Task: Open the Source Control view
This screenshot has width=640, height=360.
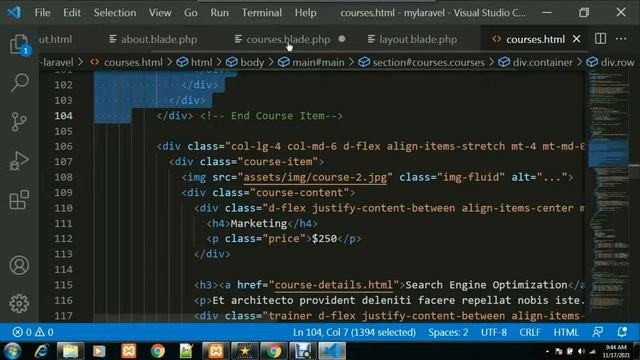Action: (x=19, y=122)
